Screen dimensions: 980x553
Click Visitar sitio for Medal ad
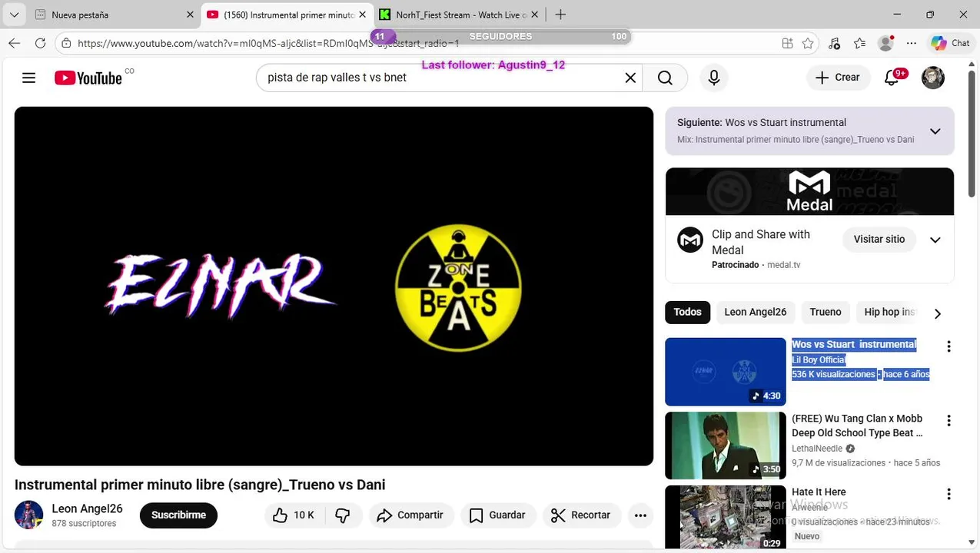879,240
